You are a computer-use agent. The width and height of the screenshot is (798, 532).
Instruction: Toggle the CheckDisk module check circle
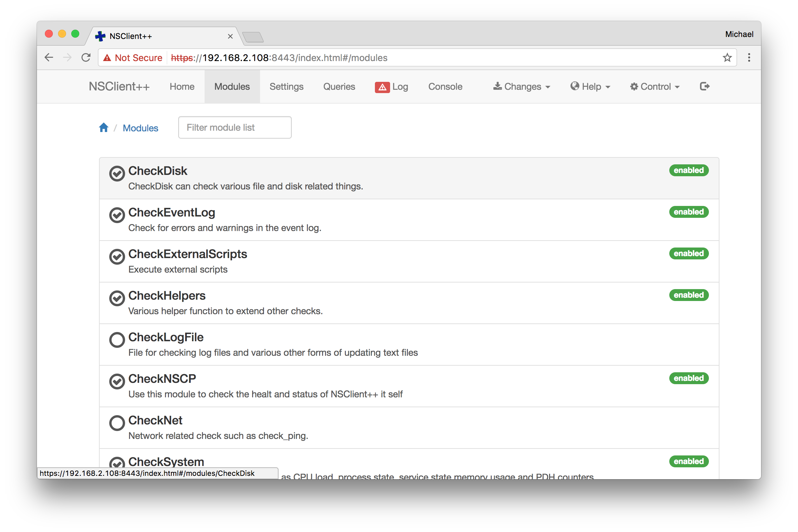pyautogui.click(x=117, y=174)
